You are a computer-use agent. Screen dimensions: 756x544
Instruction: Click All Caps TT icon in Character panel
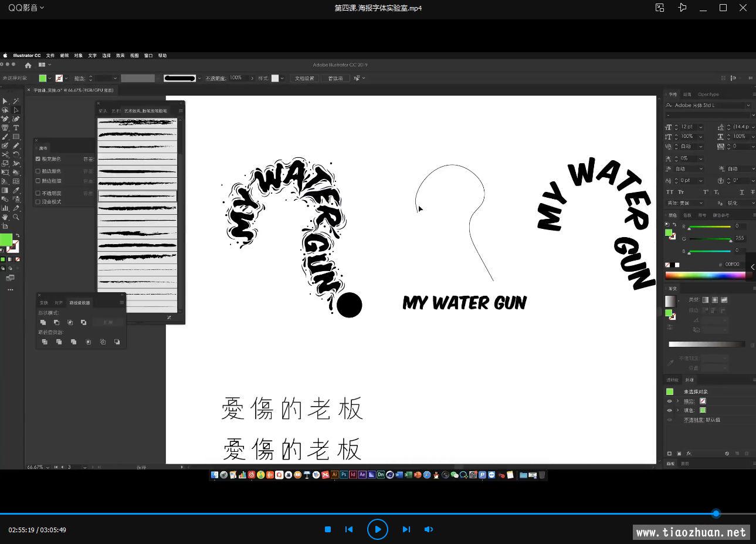click(x=669, y=192)
